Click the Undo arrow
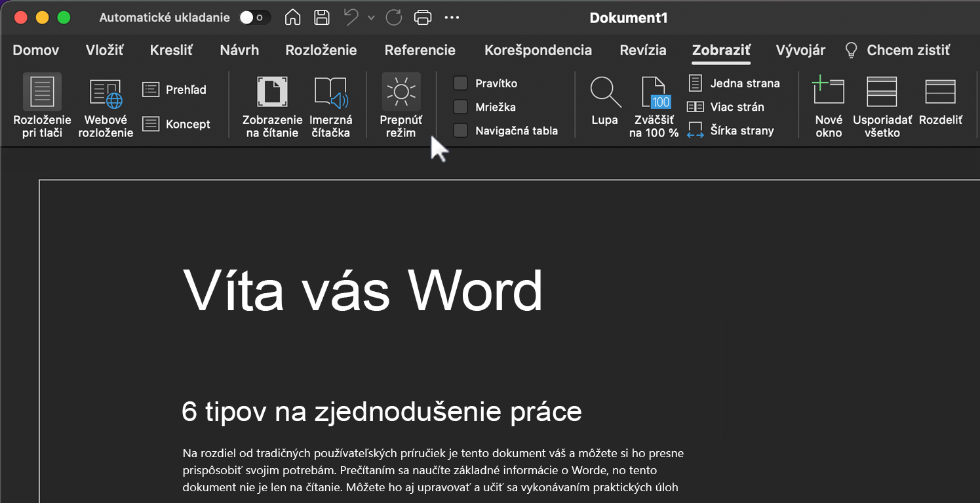The width and height of the screenshot is (980, 503). point(352,18)
